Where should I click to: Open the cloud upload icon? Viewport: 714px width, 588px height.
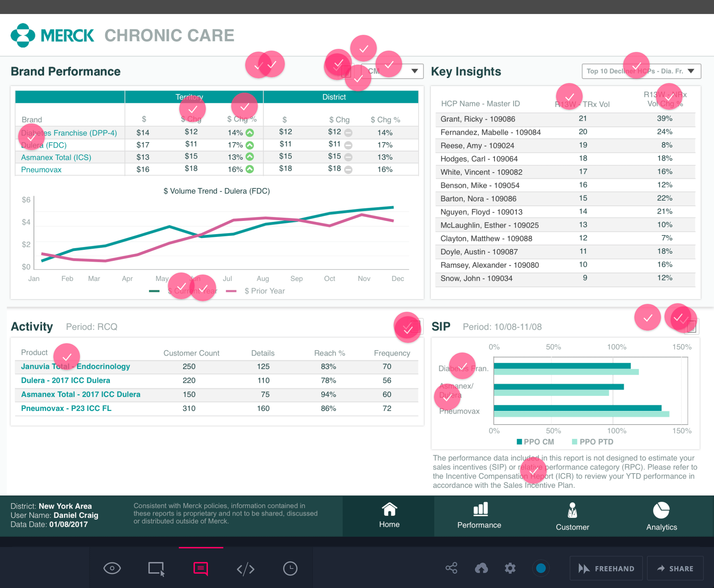pos(481,569)
